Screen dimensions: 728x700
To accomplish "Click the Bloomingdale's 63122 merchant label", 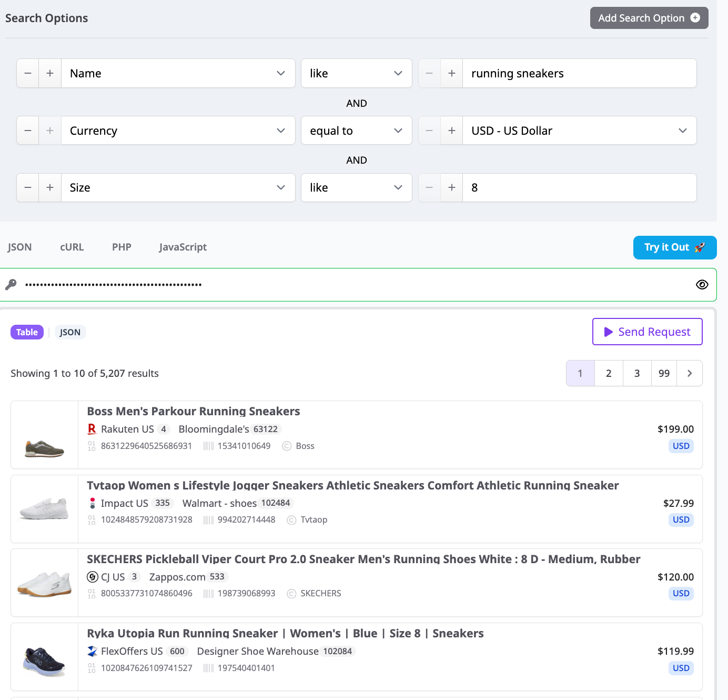I will 229,429.
